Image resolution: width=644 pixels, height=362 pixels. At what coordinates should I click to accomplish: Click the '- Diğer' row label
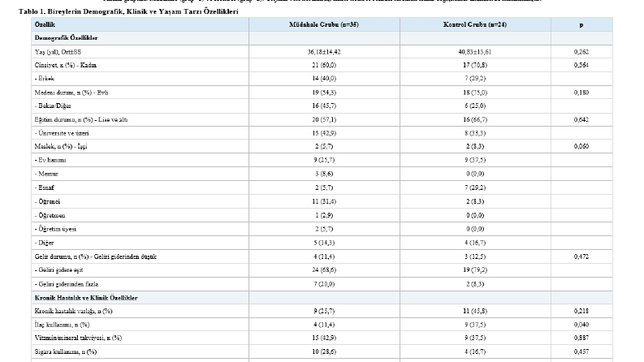[45, 243]
